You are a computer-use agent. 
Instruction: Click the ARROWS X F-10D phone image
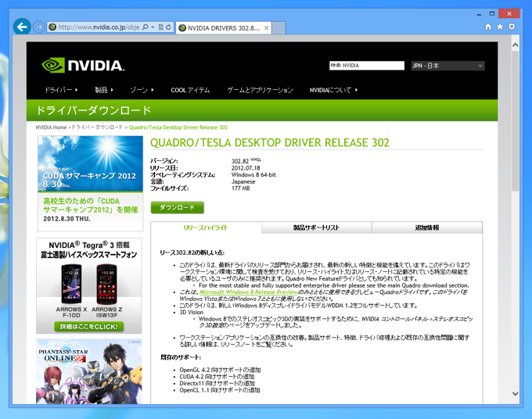click(71, 285)
